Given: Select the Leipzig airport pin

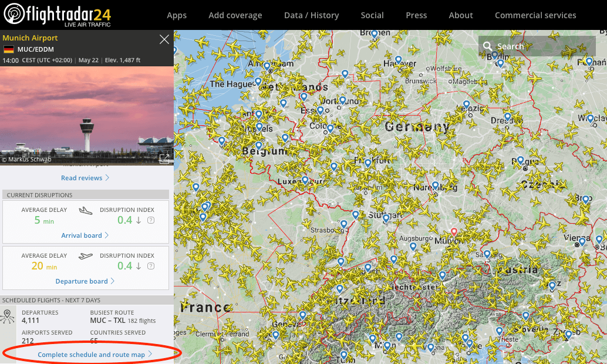Looking at the screenshot, I should coord(467,104).
